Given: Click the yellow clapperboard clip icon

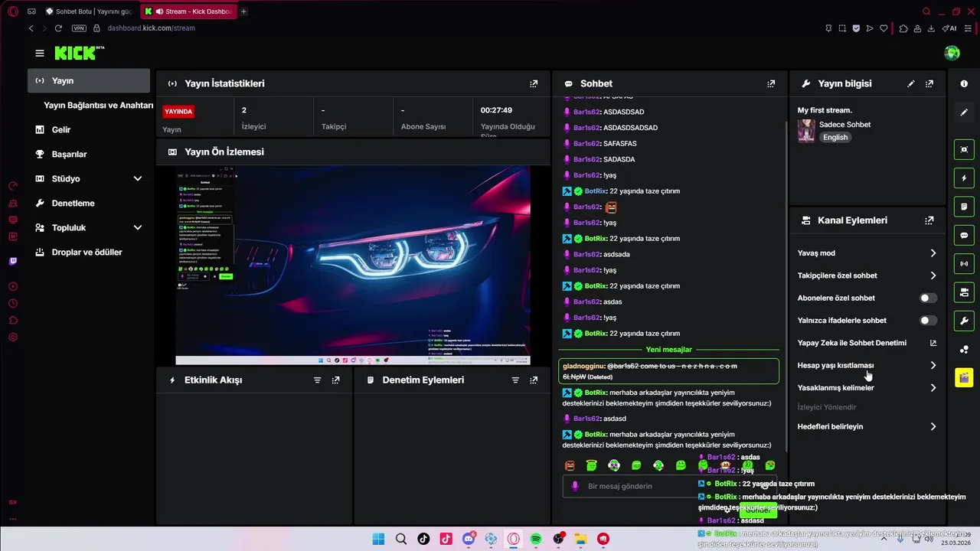Looking at the screenshot, I should tap(964, 378).
